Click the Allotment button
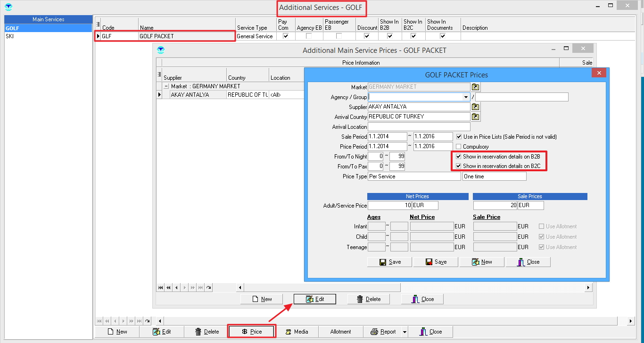 coord(341,332)
